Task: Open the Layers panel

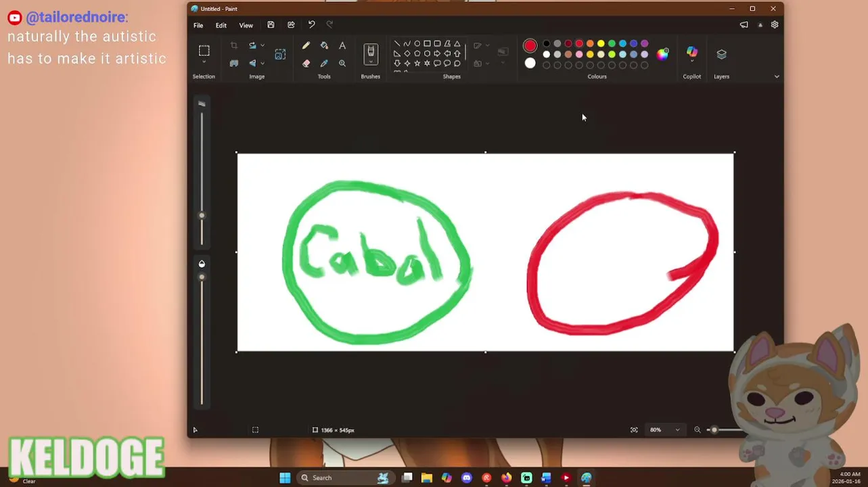Action: 721,54
